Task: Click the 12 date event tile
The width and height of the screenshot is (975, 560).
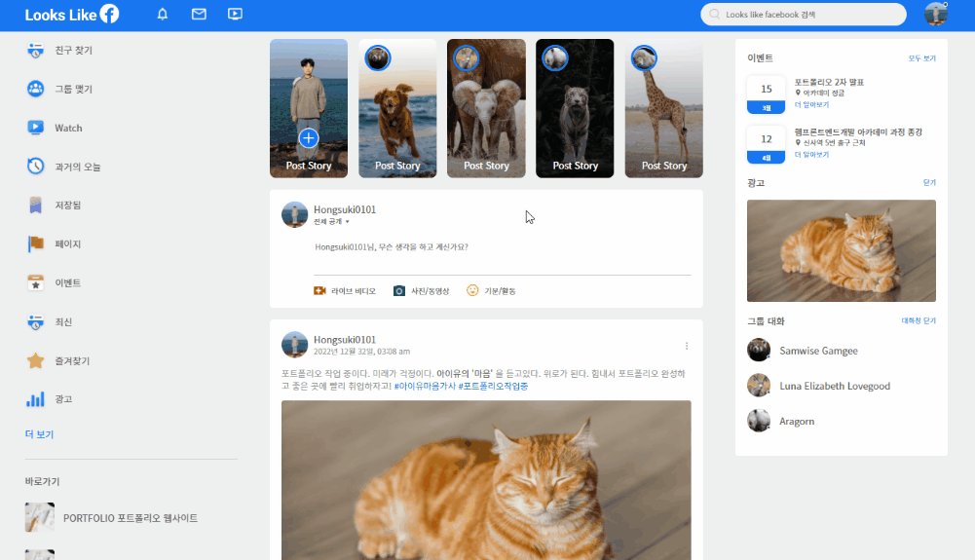Action: coord(766,144)
